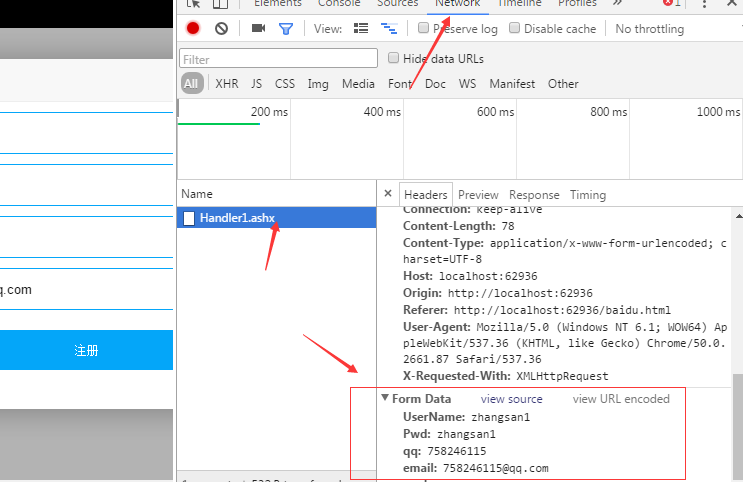Toggle the waterfall overview view icon
743x482 pixels.
387,29
